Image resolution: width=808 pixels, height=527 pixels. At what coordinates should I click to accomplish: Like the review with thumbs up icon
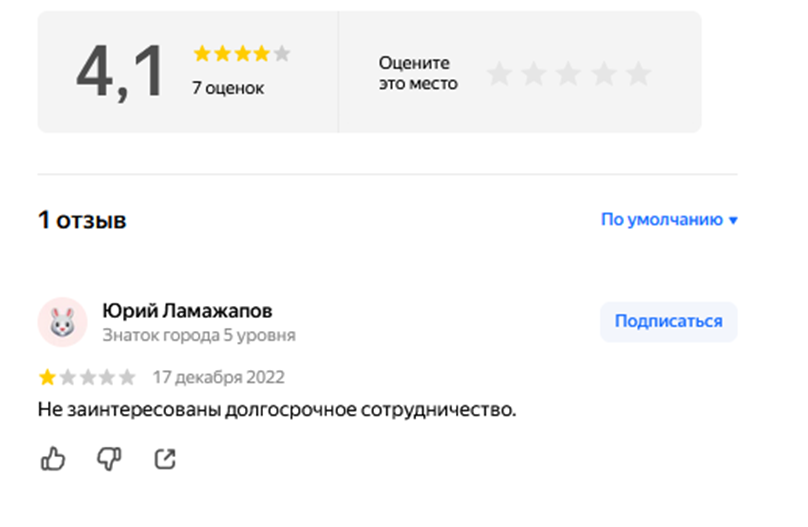tap(53, 458)
